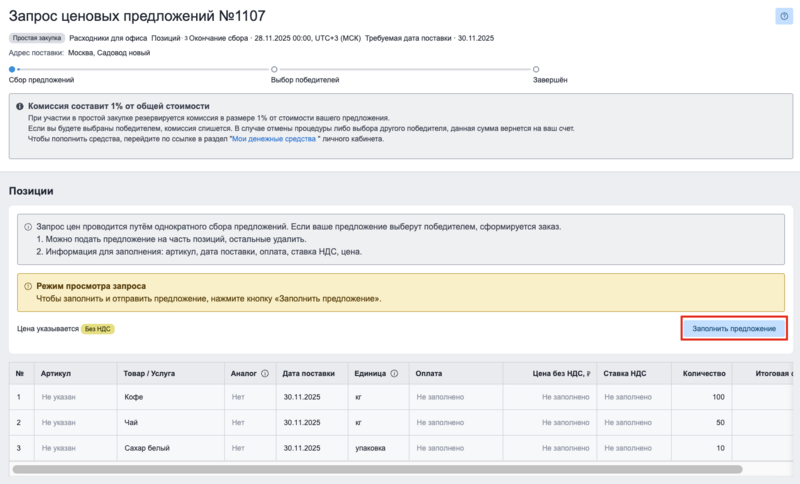Click the commission notice info icon
This screenshot has width=800, height=484.
(20, 106)
